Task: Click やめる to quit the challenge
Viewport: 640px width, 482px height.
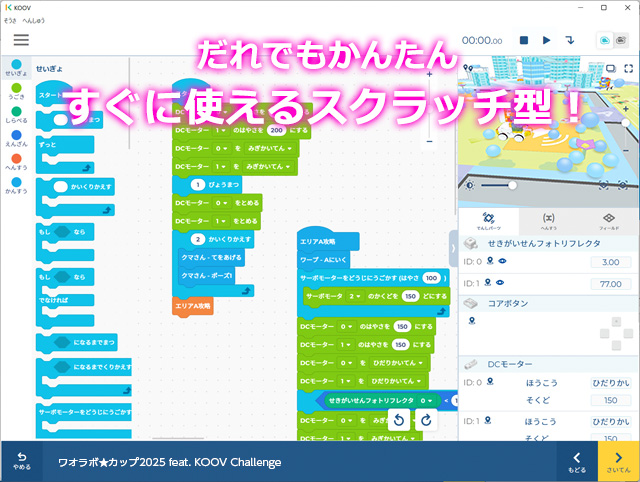Action: click(x=22, y=461)
